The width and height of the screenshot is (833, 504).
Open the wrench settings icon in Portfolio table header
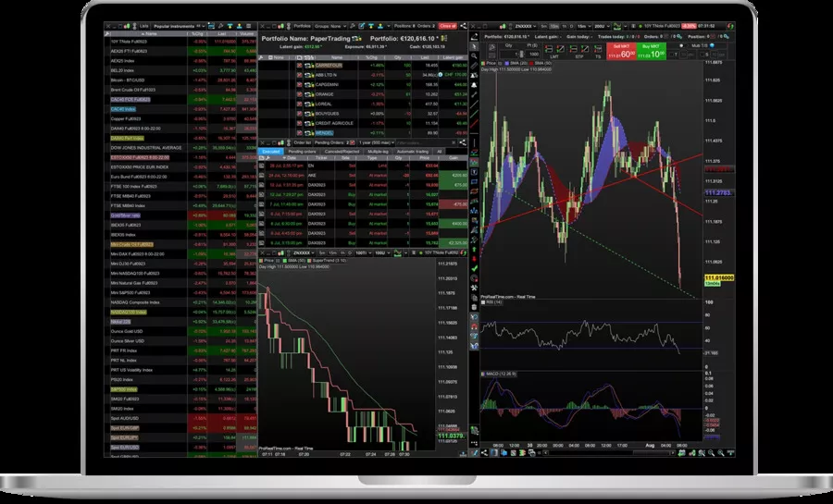[x=260, y=57]
